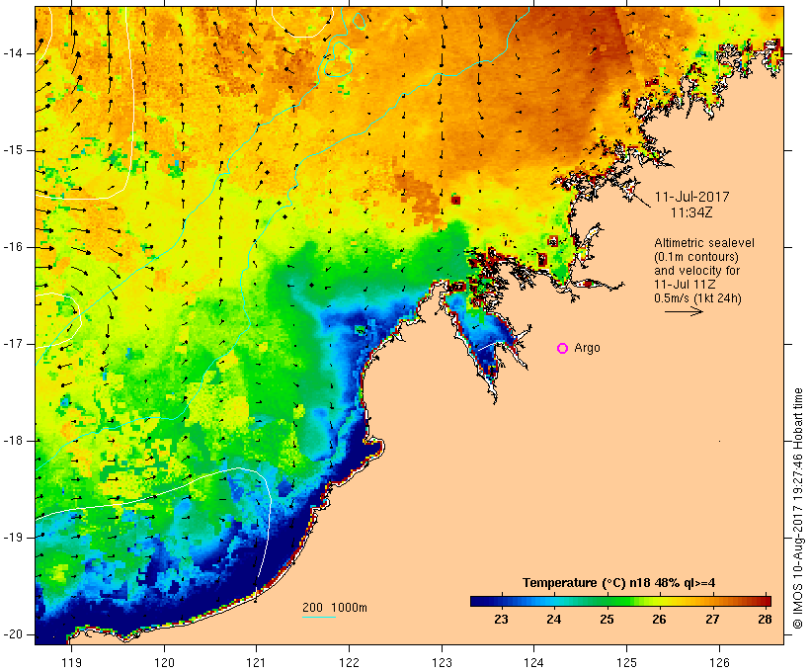Click the velocity scale reference arrow

(684, 311)
